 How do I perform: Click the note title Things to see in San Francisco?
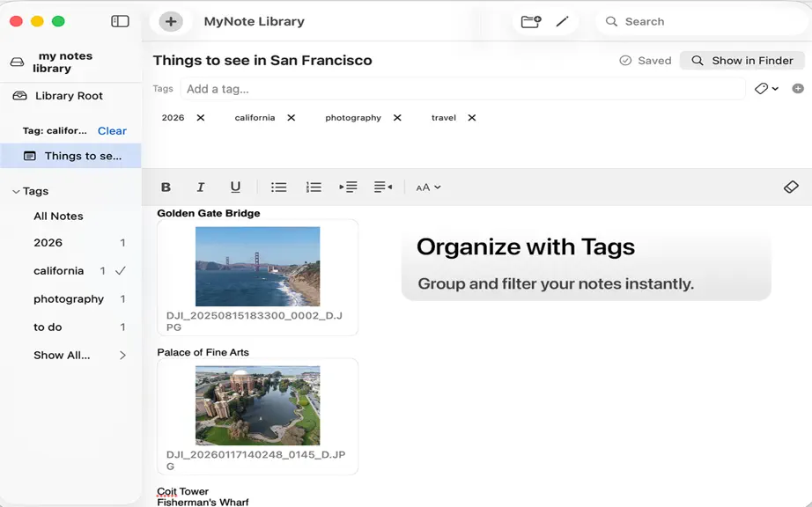(262, 61)
